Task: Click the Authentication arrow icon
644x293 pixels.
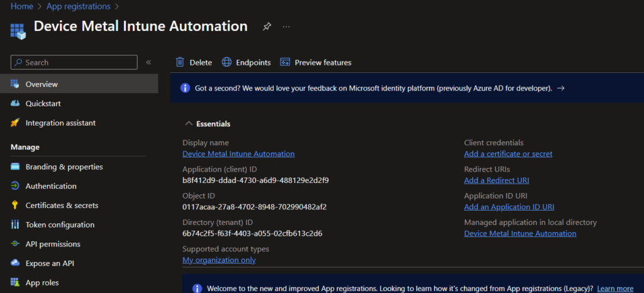Action: pyautogui.click(x=15, y=186)
